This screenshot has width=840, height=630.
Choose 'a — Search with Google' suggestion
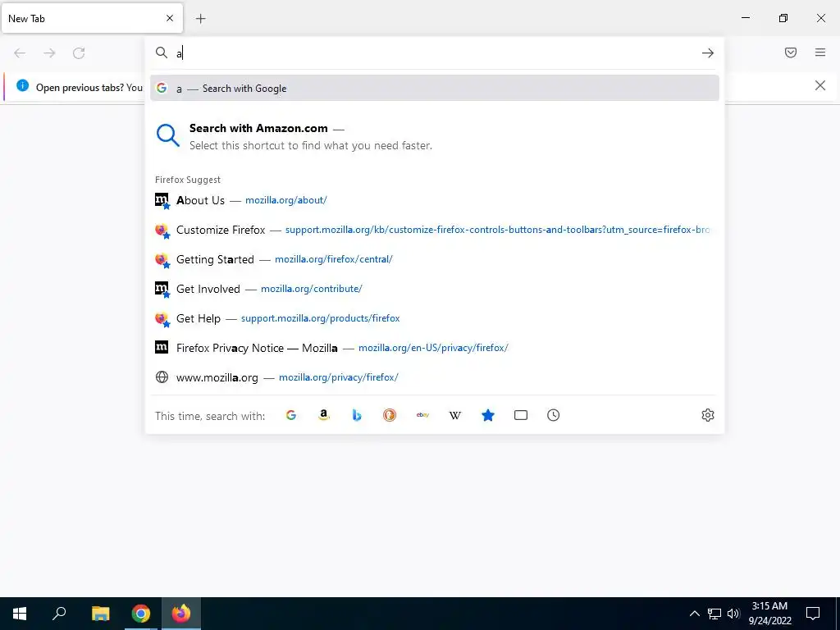point(435,89)
